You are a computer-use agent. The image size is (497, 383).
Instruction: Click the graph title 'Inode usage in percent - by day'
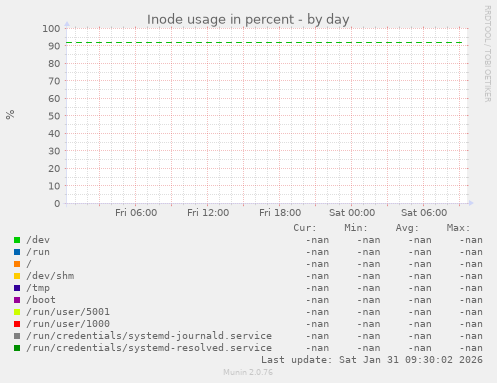[248, 20]
